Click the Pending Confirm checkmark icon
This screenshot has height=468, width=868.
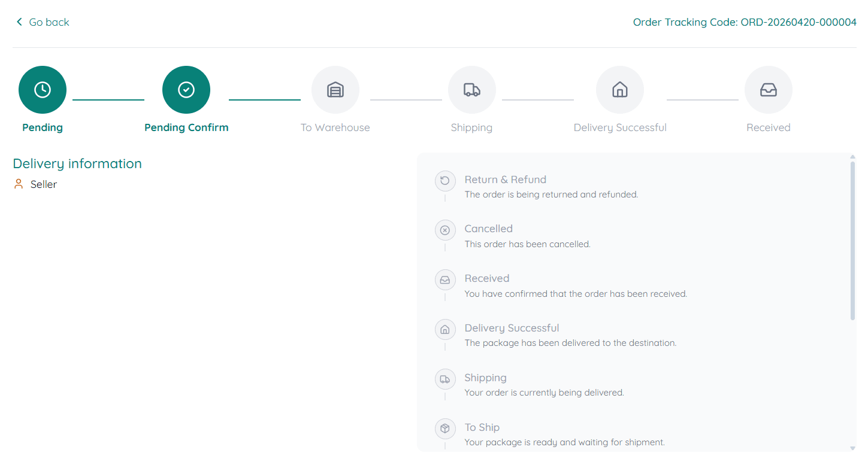tap(186, 90)
